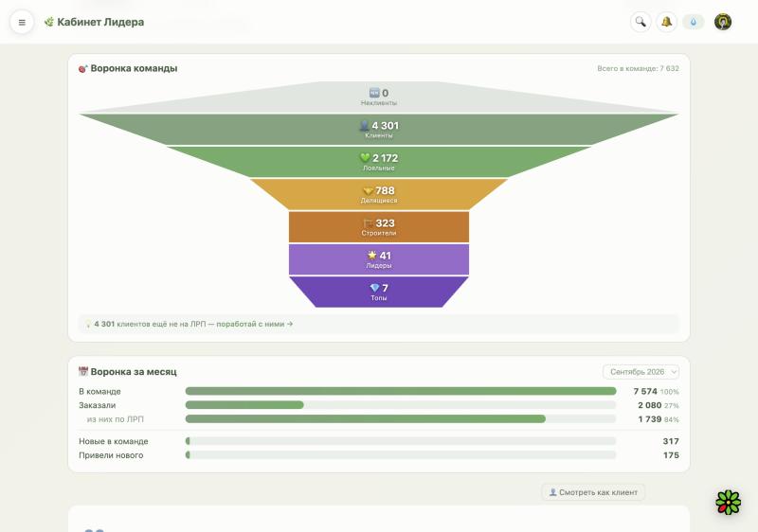Screen dimensions: 758x532
Task: Select the Неклиенты funnel segment
Action: coord(379,98)
